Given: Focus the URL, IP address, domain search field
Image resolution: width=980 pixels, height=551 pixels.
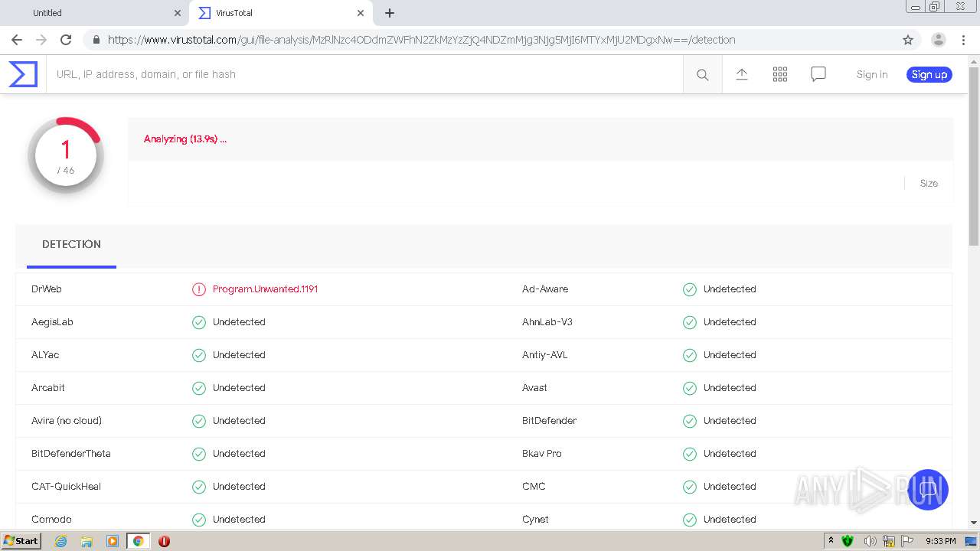Looking at the screenshot, I should (364, 74).
